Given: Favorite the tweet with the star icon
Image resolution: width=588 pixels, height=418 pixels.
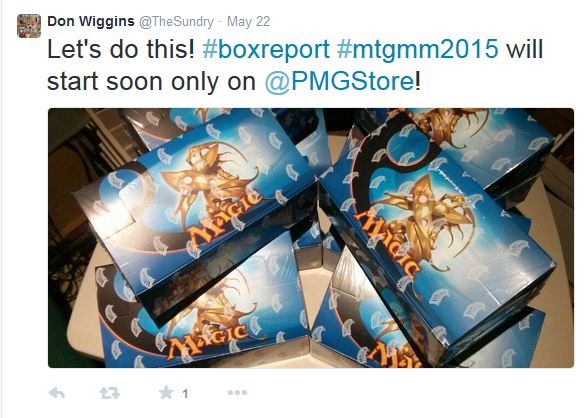Looking at the screenshot, I should click(x=166, y=393).
